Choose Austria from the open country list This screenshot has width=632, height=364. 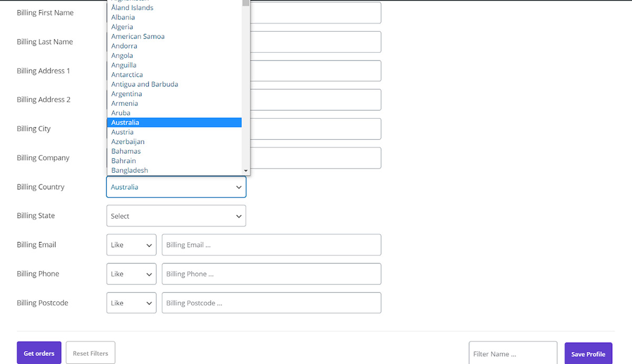pyautogui.click(x=122, y=132)
